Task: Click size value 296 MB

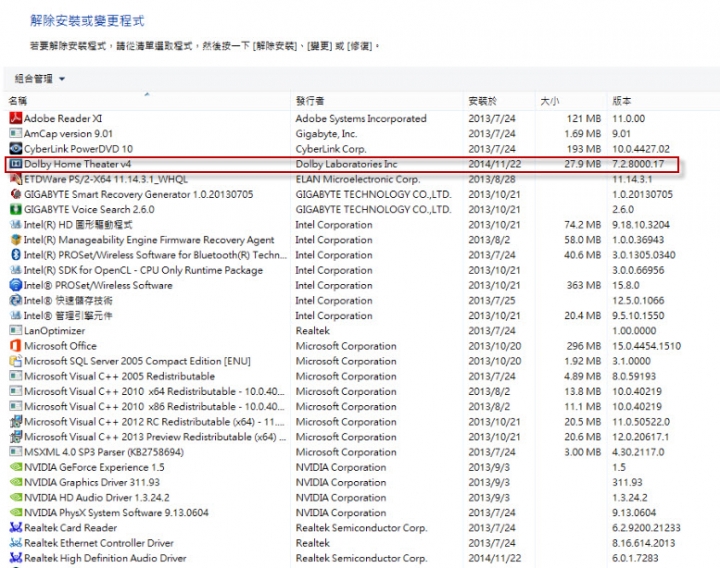Action: pyautogui.click(x=584, y=346)
